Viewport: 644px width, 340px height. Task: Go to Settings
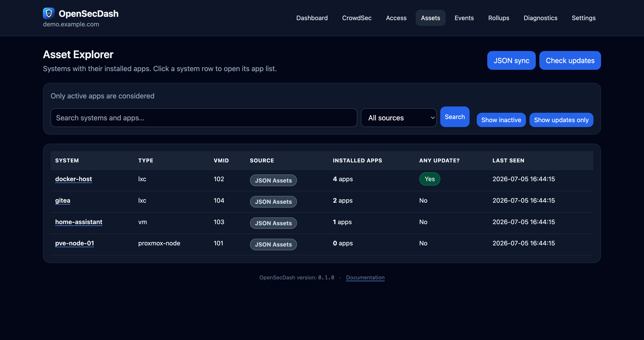(583, 18)
